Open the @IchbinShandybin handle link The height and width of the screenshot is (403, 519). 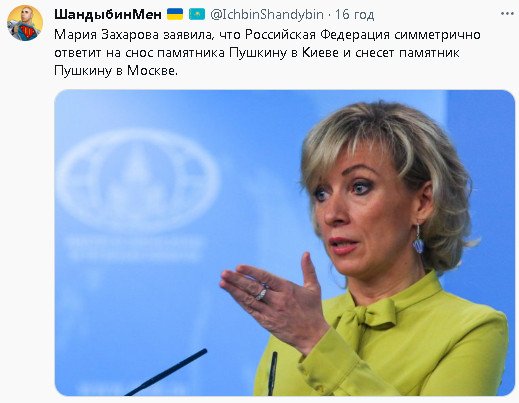click(x=267, y=14)
